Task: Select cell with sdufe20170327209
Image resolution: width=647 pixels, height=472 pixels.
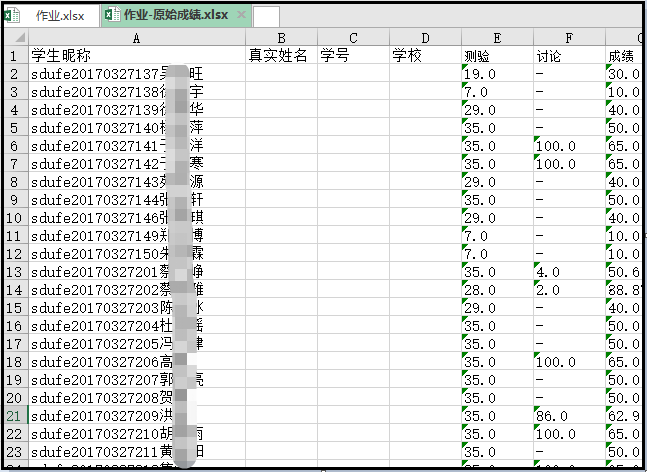Action: 137,416
